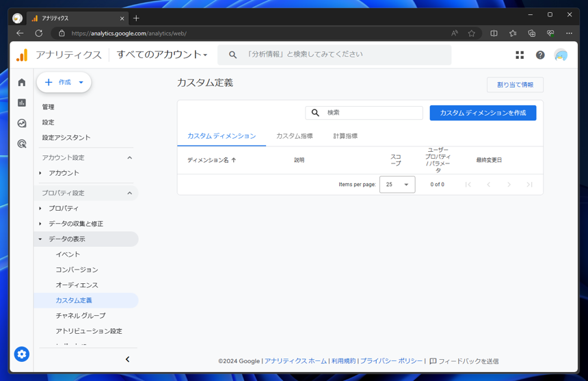Open the Browser essentials heart icon
Screen dimensions: 588x381
[550, 34]
